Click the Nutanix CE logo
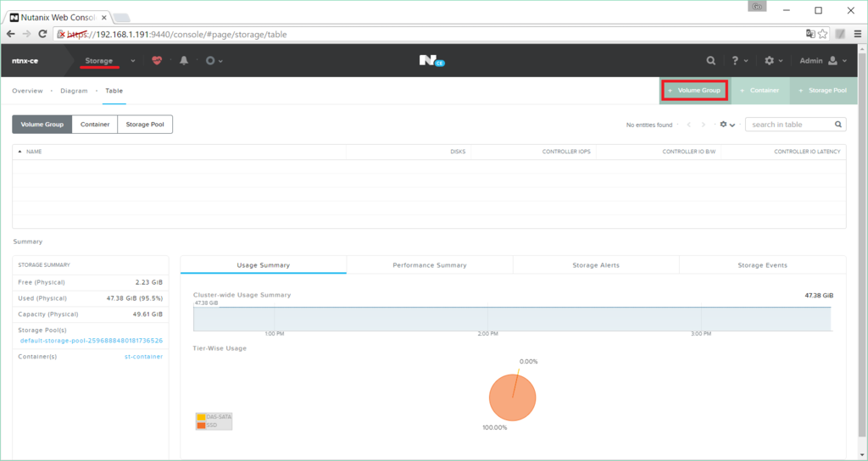The width and height of the screenshot is (868, 461). (x=431, y=61)
